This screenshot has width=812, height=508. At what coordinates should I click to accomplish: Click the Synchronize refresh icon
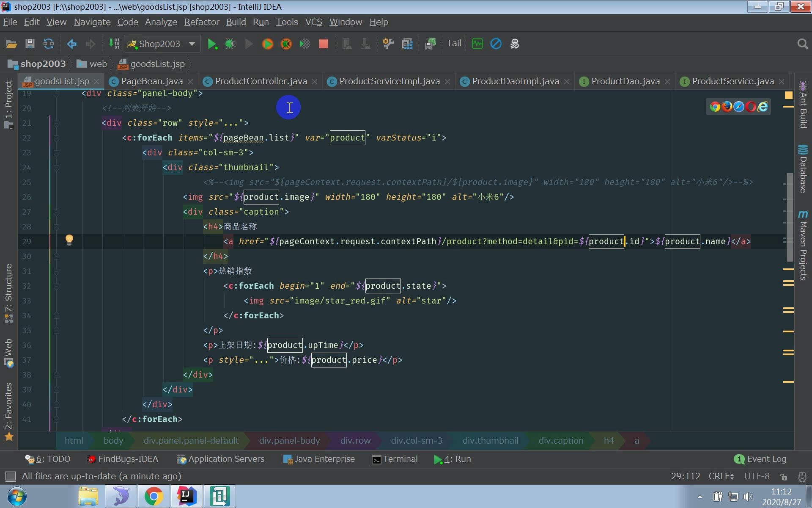click(49, 44)
